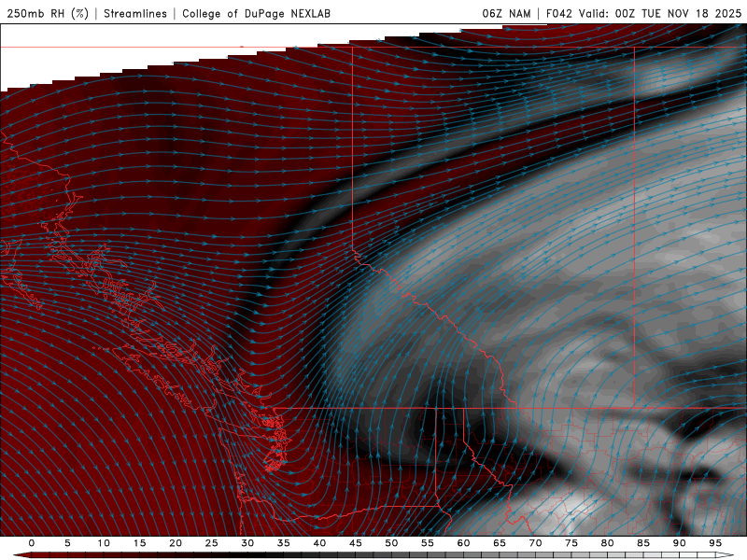Click the color bar label "95"

click(x=715, y=543)
